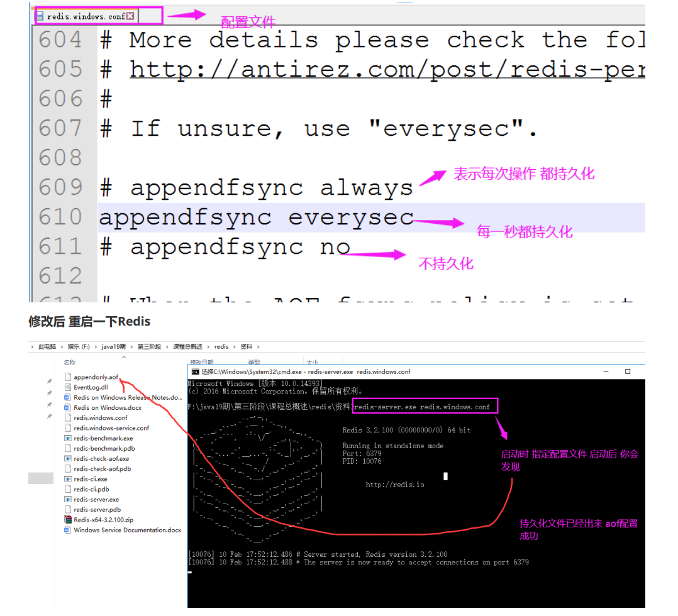Click the 娱乐 (F:) breadcrumb segment
Screen dimensions: 678x616
(x=79, y=347)
